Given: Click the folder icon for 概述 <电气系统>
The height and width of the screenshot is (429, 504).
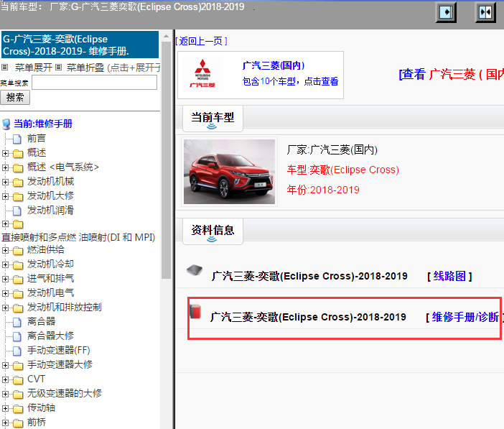Looking at the screenshot, I should (x=18, y=167).
